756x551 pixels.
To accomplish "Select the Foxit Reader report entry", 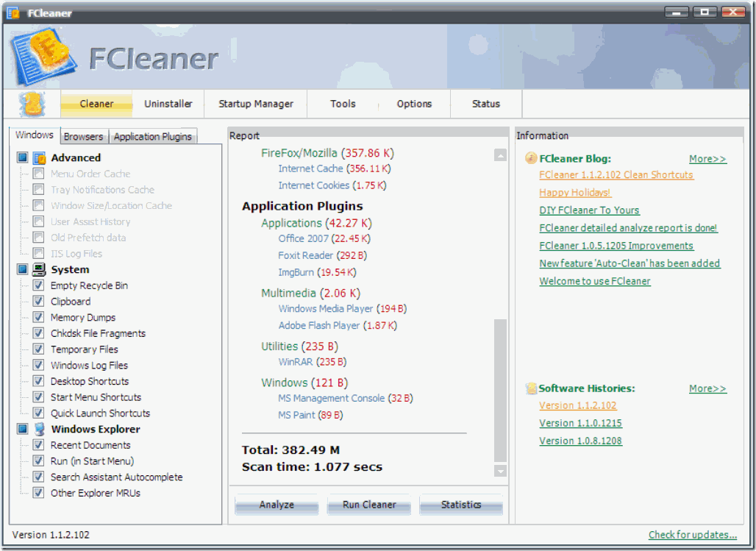I will (323, 255).
